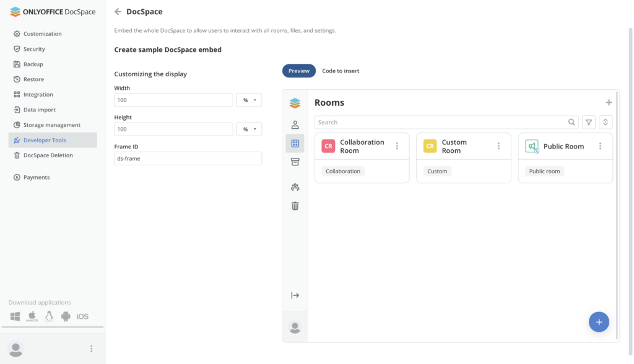Select the Rooms icon in preview sidebar
Viewport: 634px width, 364px height.
(295, 143)
